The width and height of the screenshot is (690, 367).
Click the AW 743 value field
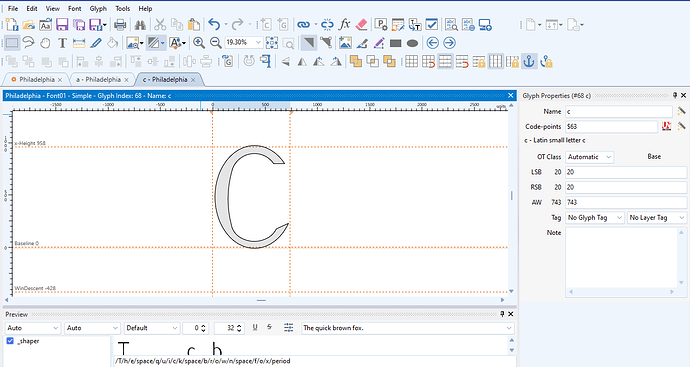[x=626, y=202]
